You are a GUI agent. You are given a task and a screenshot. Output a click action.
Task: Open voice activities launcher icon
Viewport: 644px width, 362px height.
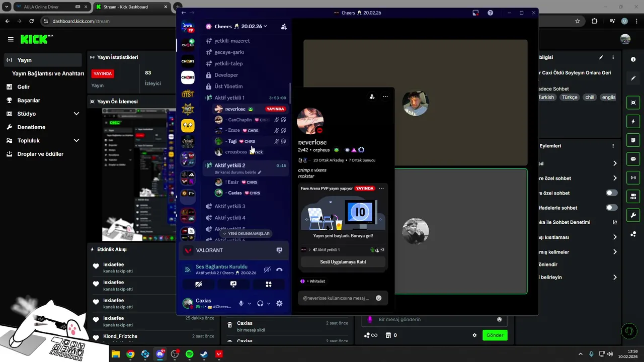(269, 284)
